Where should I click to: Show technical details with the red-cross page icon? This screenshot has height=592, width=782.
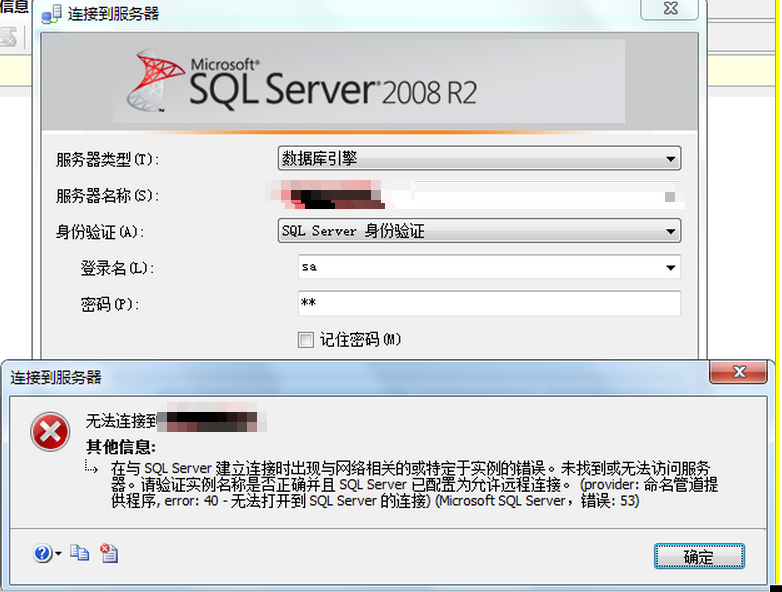109,553
